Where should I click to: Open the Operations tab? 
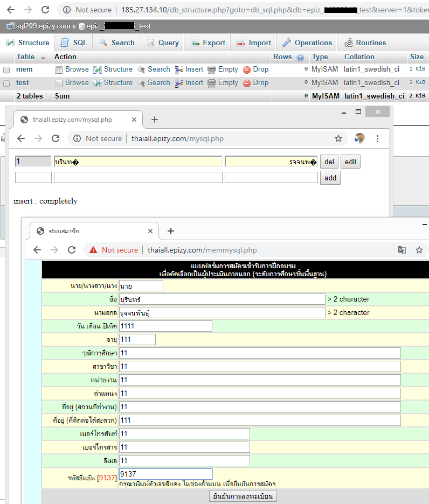307,43
